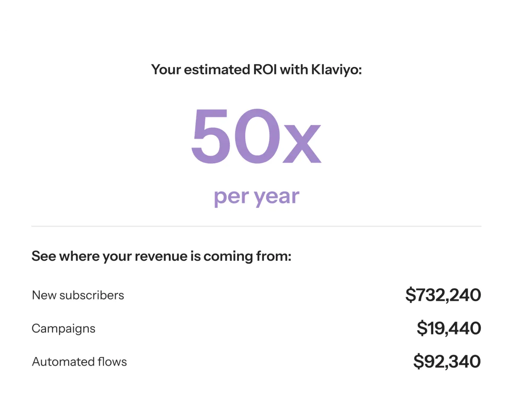Image resolution: width=527 pixels, height=420 pixels.
Task: Click the word "Klaviyo:" in the heading
Action: click(x=336, y=70)
